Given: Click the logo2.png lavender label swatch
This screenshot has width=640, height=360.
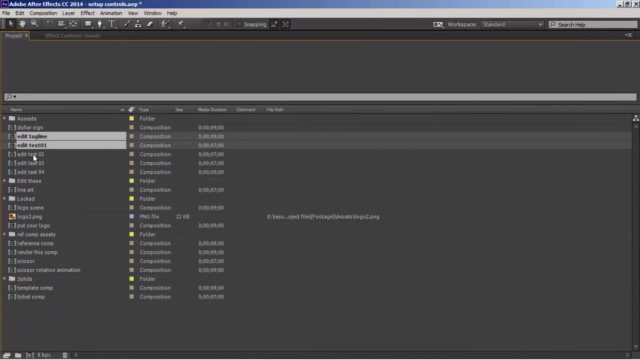Looking at the screenshot, I should pos(131,217).
